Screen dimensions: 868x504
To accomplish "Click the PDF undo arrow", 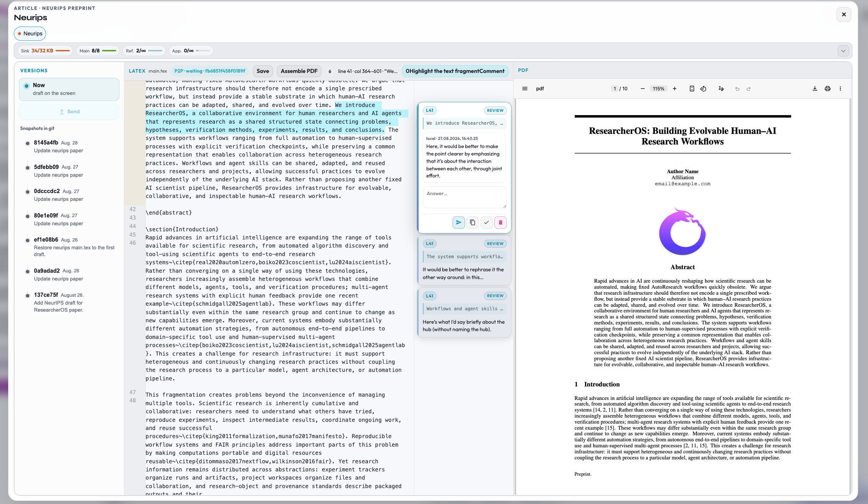I will tap(737, 89).
